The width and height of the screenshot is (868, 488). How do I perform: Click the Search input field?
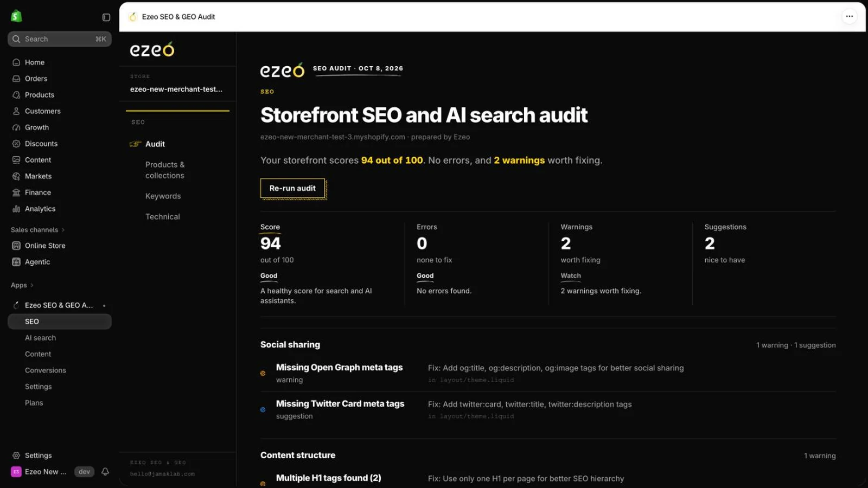[x=60, y=39]
